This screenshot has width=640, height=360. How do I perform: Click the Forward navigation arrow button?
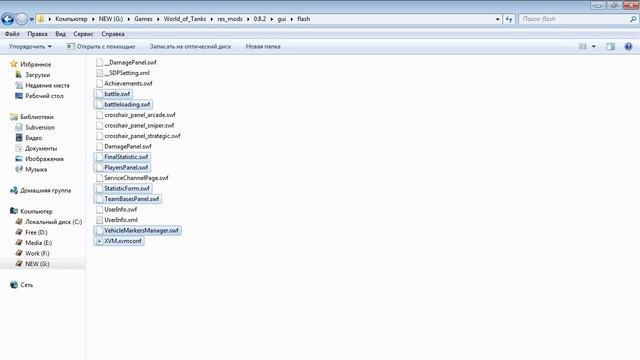click(x=21, y=19)
